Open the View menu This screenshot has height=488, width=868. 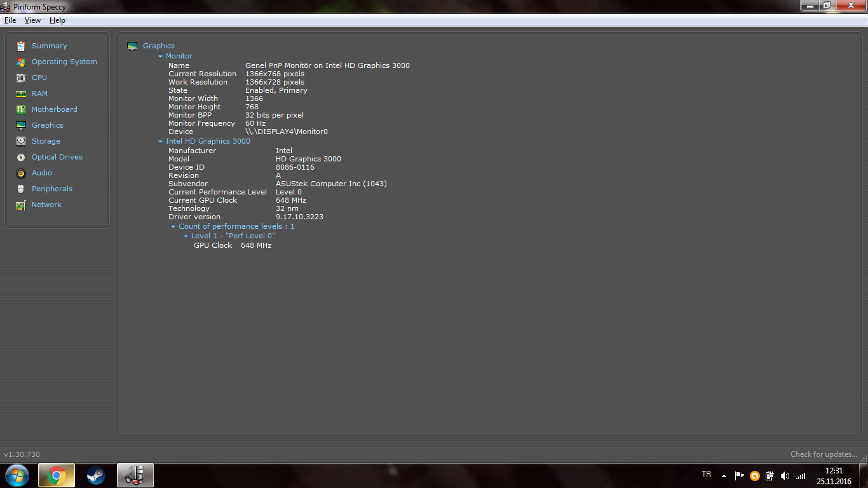pos(32,20)
